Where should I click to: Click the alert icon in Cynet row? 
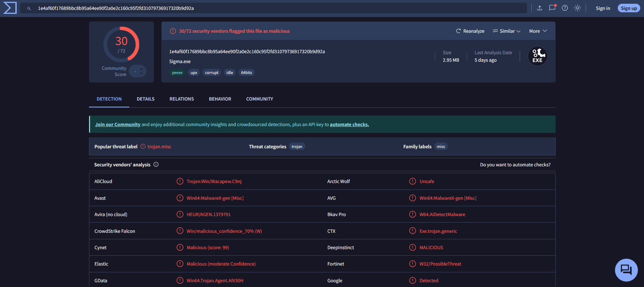[x=180, y=247]
